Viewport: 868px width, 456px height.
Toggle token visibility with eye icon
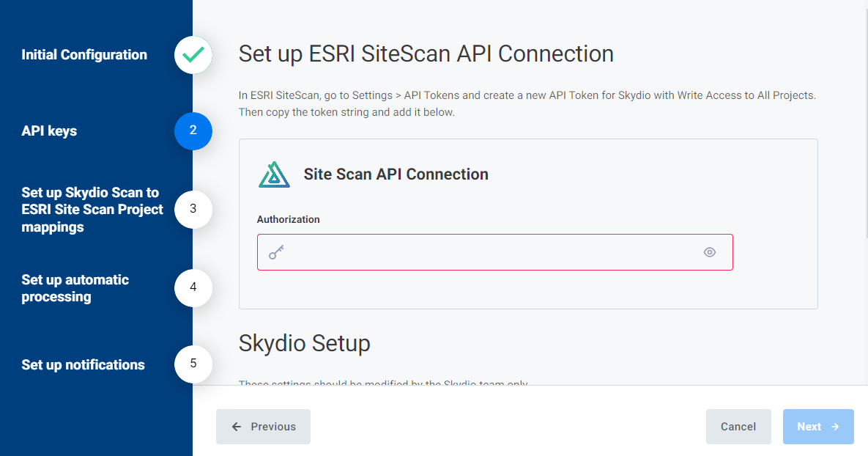tap(710, 252)
